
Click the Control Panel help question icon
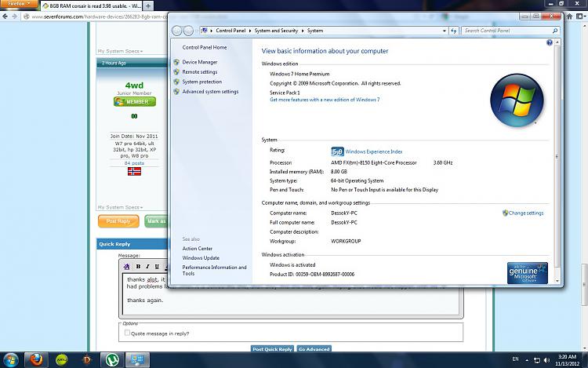pyautogui.click(x=550, y=42)
